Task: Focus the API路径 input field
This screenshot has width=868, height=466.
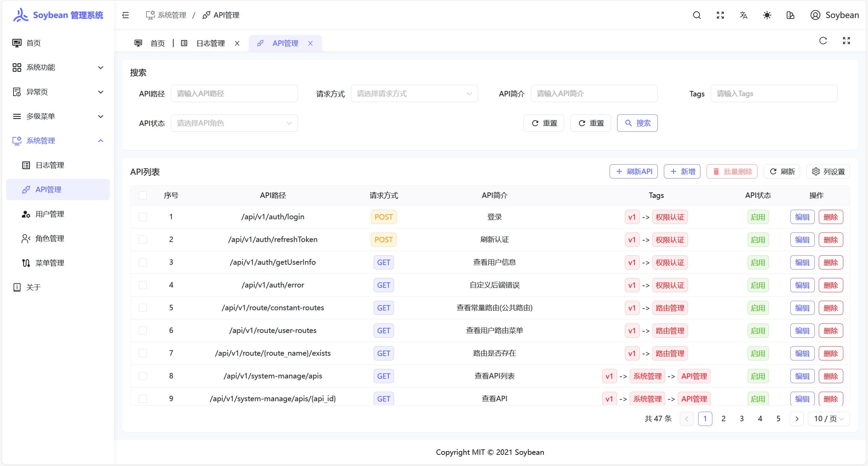Action: (x=234, y=94)
